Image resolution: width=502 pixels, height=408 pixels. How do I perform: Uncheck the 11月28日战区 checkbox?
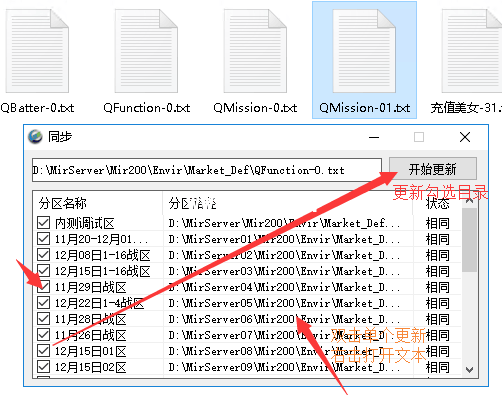point(44,319)
